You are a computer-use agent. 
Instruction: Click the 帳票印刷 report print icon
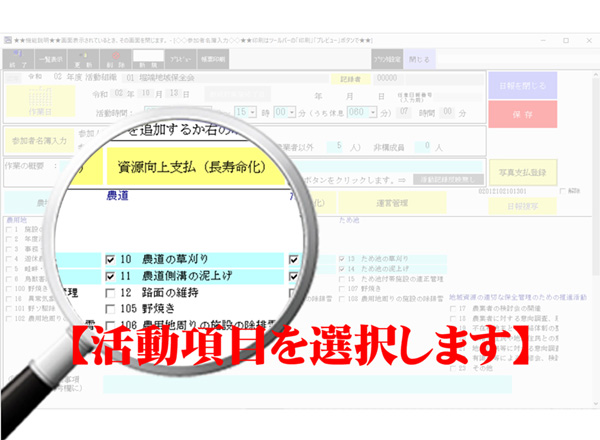tap(215, 58)
